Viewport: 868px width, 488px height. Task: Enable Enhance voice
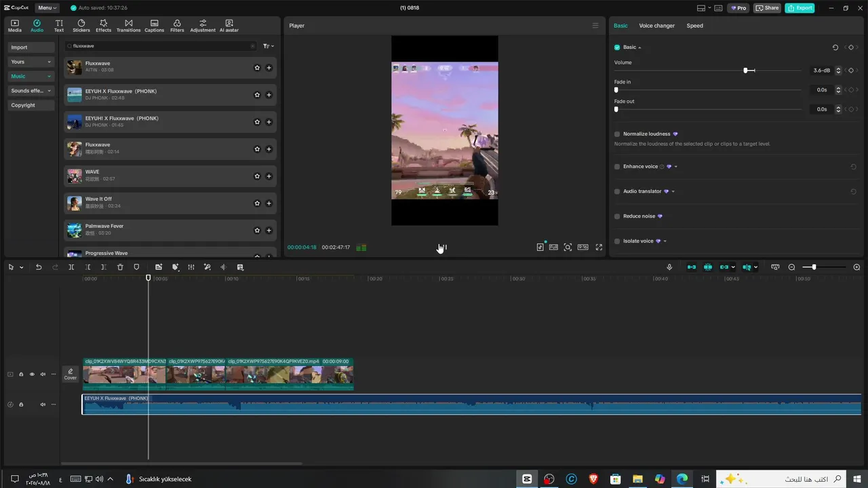click(617, 167)
